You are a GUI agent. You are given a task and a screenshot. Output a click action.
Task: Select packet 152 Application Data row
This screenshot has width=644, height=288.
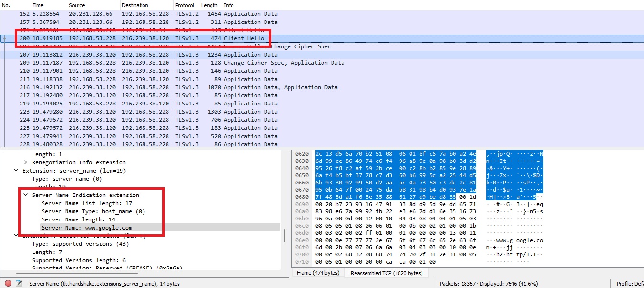pos(322,14)
